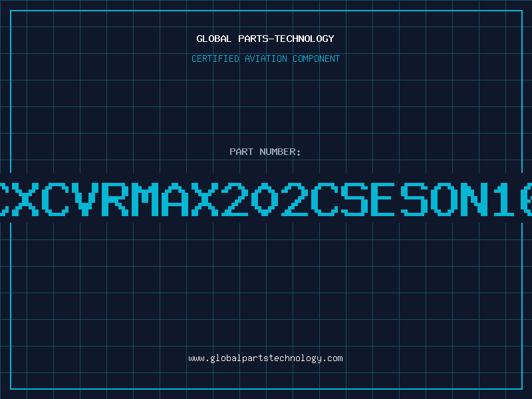
Task: Click the large part number string
Action: click(x=266, y=199)
